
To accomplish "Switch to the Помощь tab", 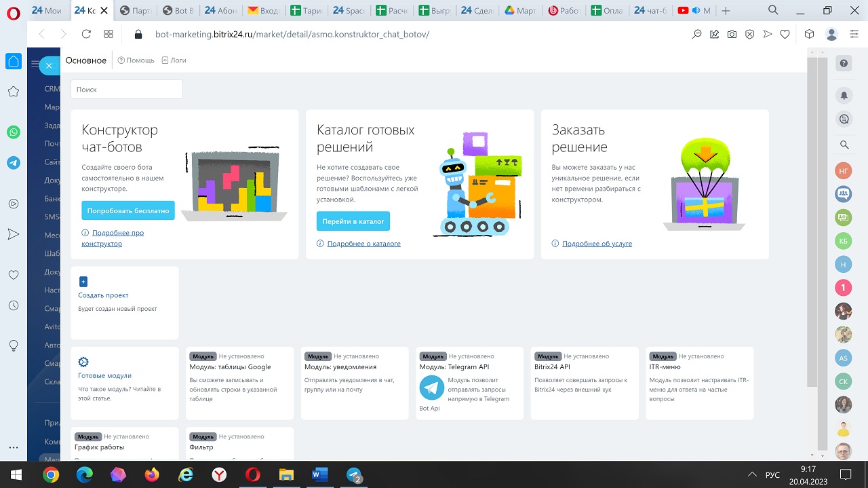I will coord(136,60).
